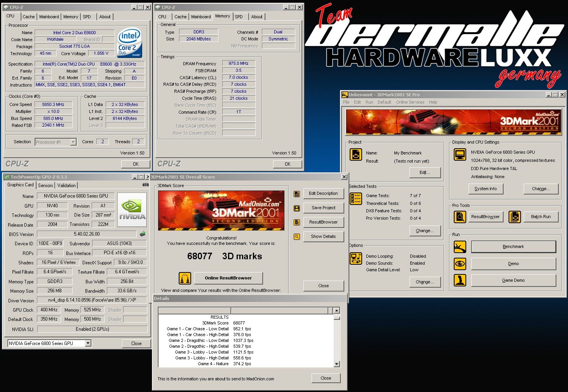This screenshot has height=392, width=568.
Task: Click the ResultBrowser document icon
Action: point(297,222)
